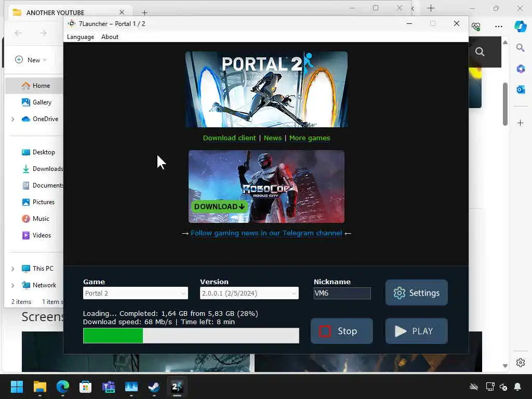
Task: Click the PLAY button
Action: (x=416, y=331)
